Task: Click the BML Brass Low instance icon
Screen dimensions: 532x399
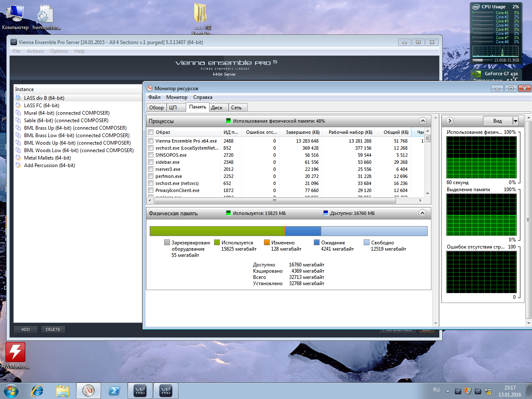Action: point(18,135)
